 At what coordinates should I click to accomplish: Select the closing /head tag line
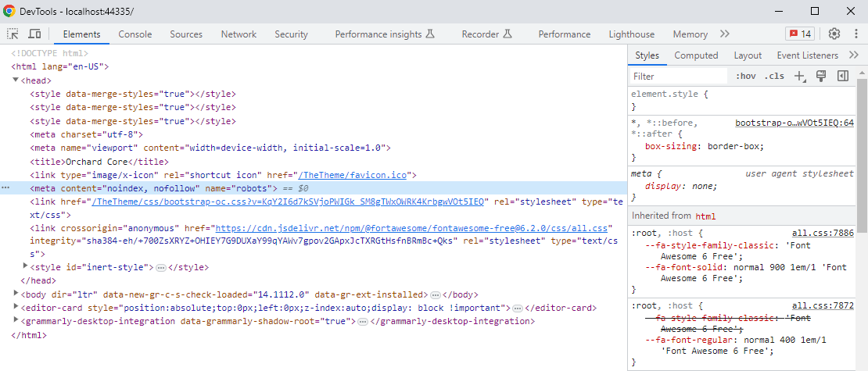[x=38, y=281]
